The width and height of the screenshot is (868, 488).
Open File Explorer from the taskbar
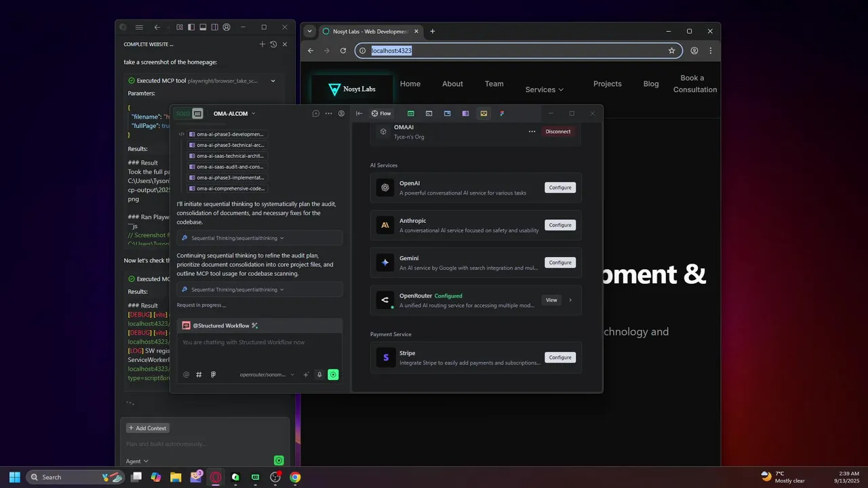pyautogui.click(x=176, y=477)
